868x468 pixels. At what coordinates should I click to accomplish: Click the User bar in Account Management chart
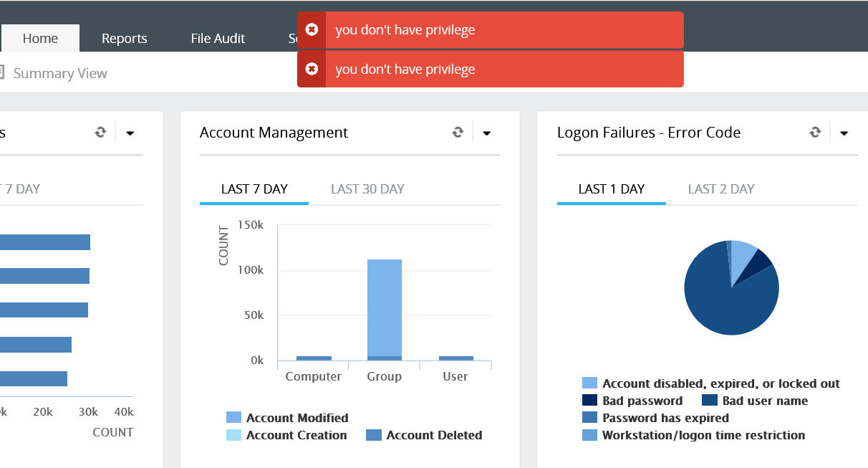point(456,358)
